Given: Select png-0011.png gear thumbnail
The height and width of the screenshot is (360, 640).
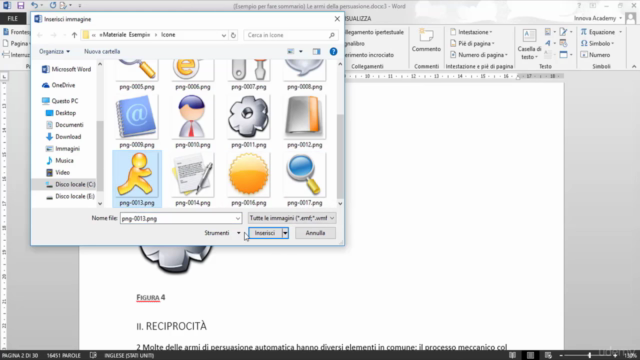Looking at the screenshot, I should click(249, 121).
